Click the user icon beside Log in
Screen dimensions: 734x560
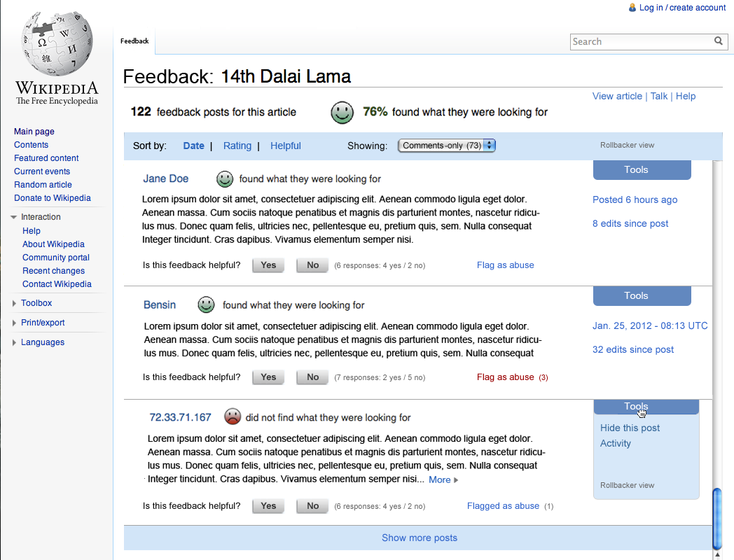point(632,8)
